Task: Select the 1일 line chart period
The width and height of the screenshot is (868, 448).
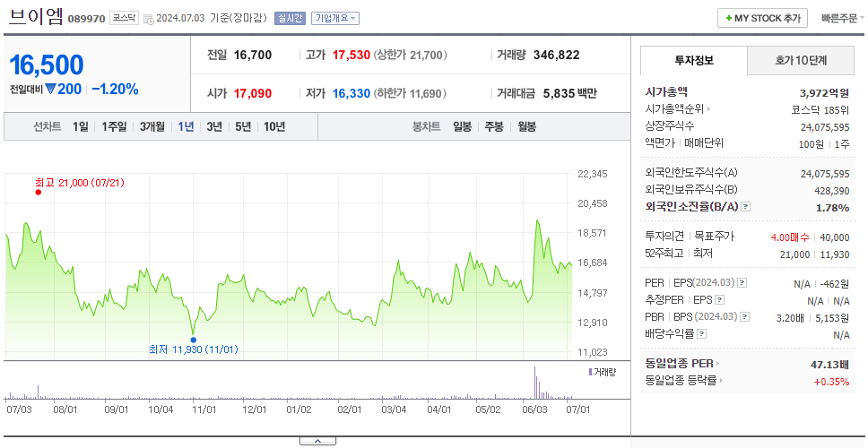Action: 81,126
